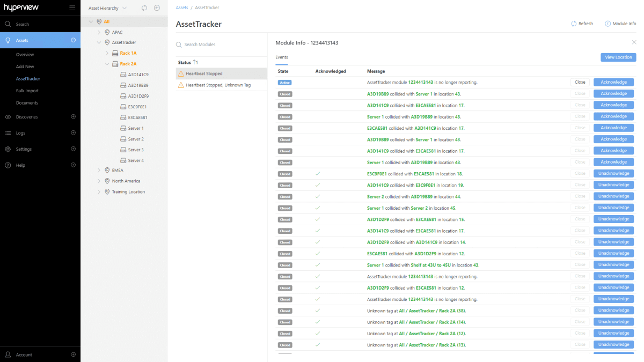Screen dimensions: 644x362
Task: Click the Account icon at bottom left
Action: [x=8, y=354]
